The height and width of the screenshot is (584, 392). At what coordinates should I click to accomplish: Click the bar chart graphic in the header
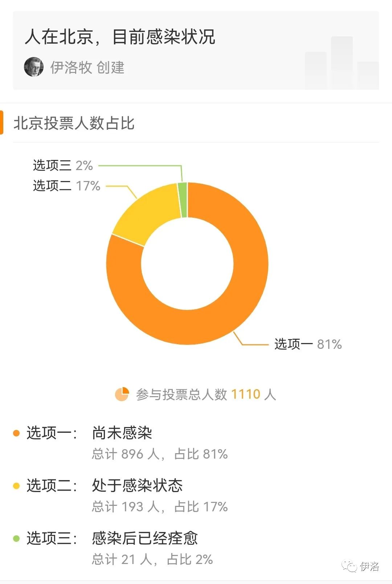(x=342, y=63)
